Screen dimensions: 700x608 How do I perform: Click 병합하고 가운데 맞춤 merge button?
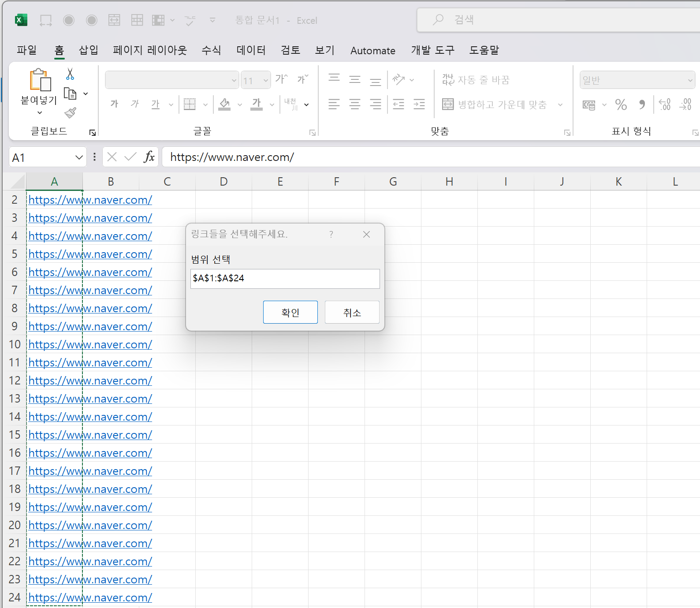(494, 104)
